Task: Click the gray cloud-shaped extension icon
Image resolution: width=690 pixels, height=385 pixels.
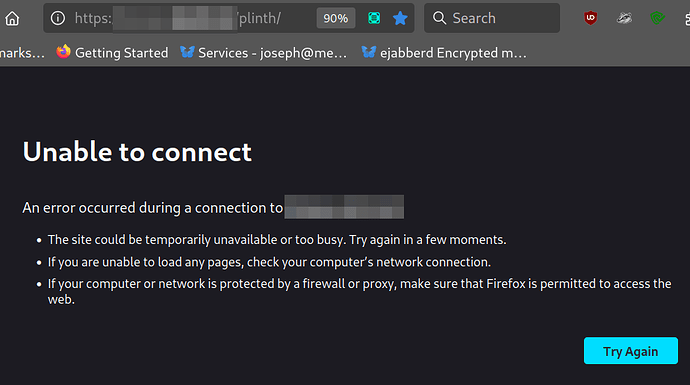Action: [x=624, y=18]
